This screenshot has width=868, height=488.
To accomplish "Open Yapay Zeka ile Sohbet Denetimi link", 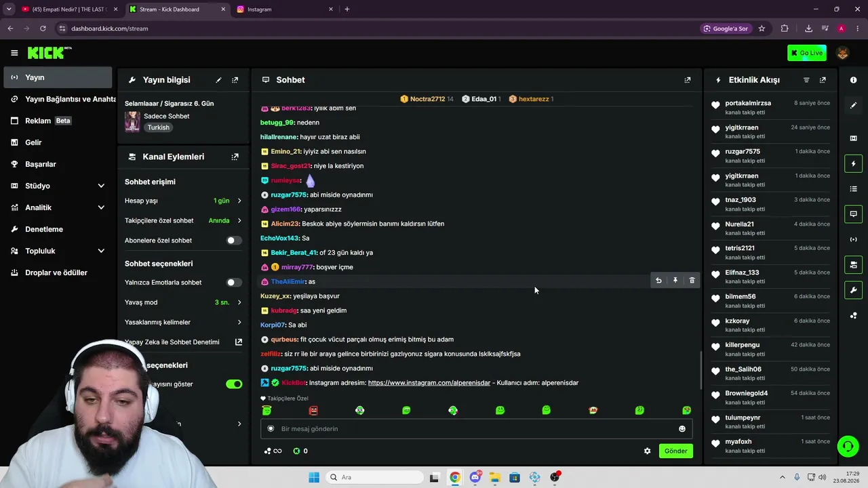I will pyautogui.click(x=183, y=342).
